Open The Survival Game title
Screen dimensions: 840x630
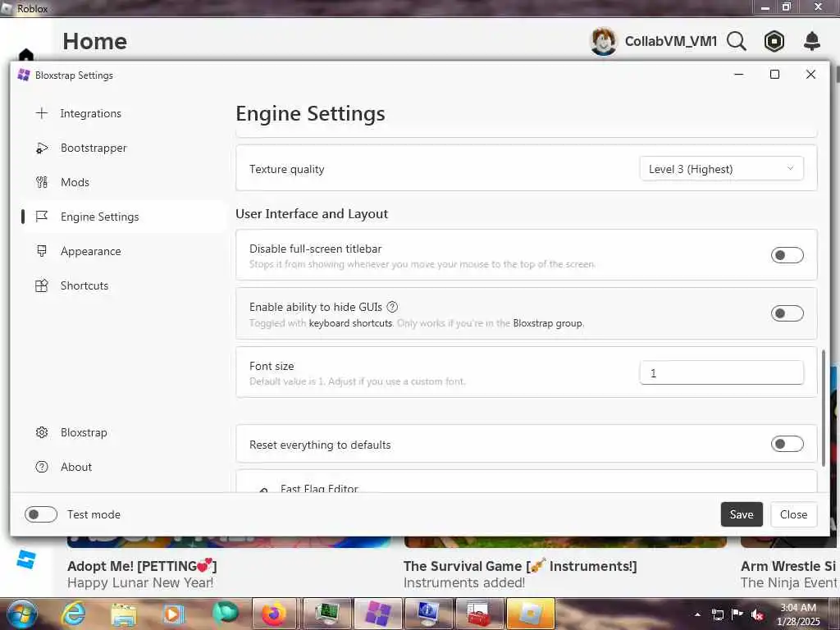(x=519, y=566)
